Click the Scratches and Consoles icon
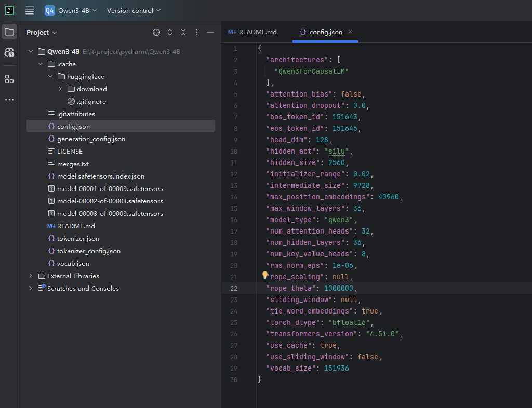Screen dimensions: 532x408 [x=42, y=288]
